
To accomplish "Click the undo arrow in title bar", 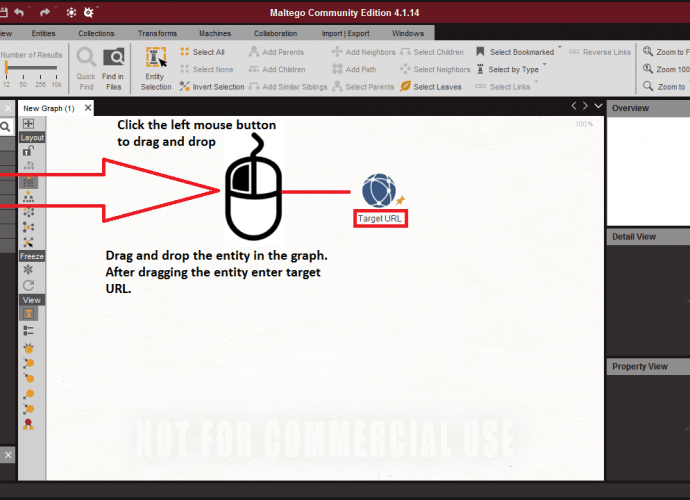I will [x=19, y=12].
